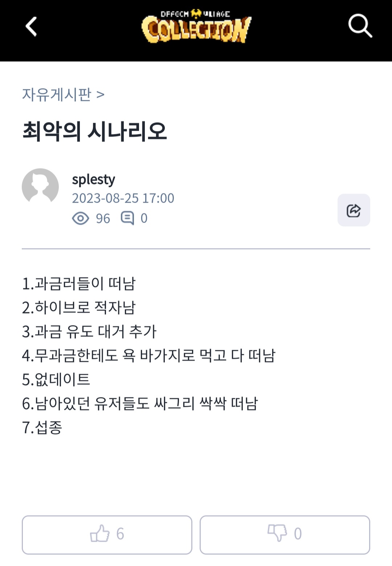Dislike the post with thumbs-down button

tap(285, 534)
